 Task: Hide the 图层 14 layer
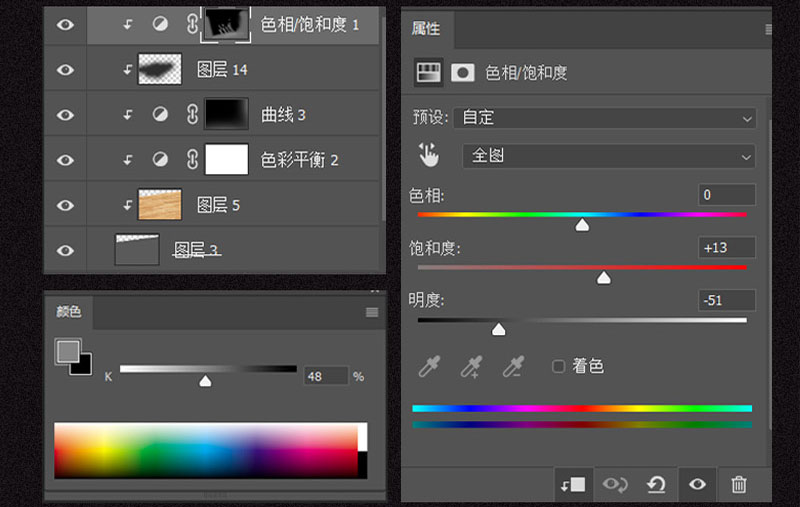coord(65,69)
